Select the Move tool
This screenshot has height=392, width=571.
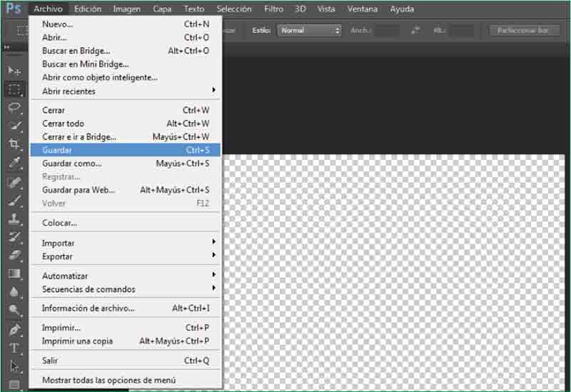(x=14, y=71)
